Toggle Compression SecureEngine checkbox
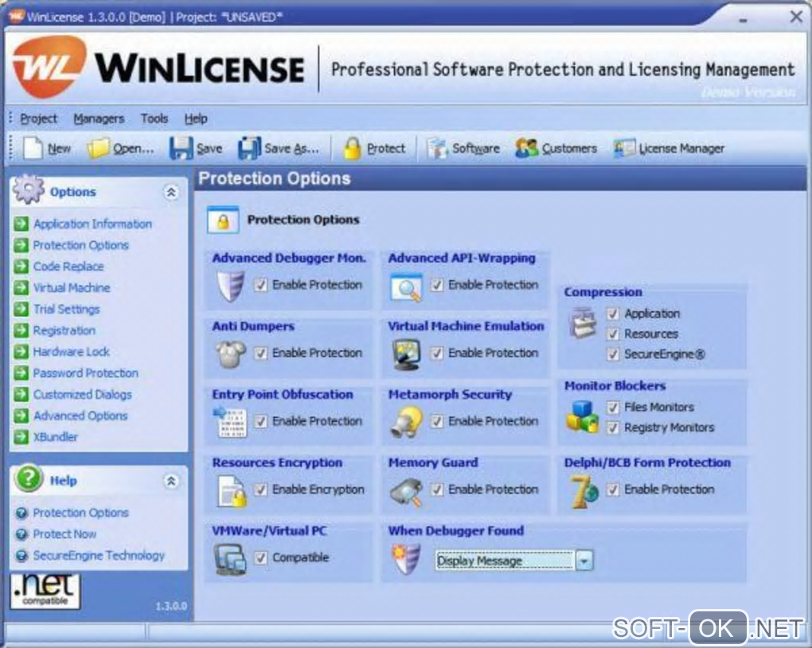The image size is (812, 648). tap(613, 354)
